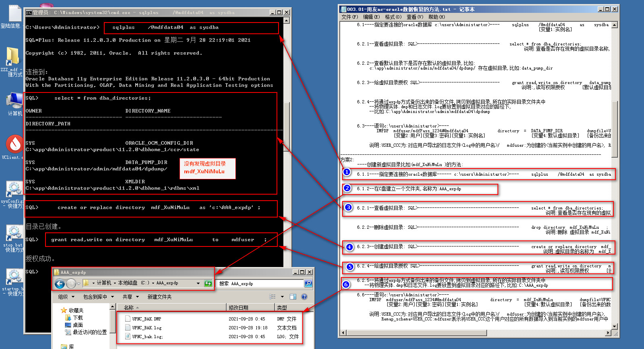Open the 格式(O) menu in Notepad
This screenshot has height=349, width=644.
(393, 17)
